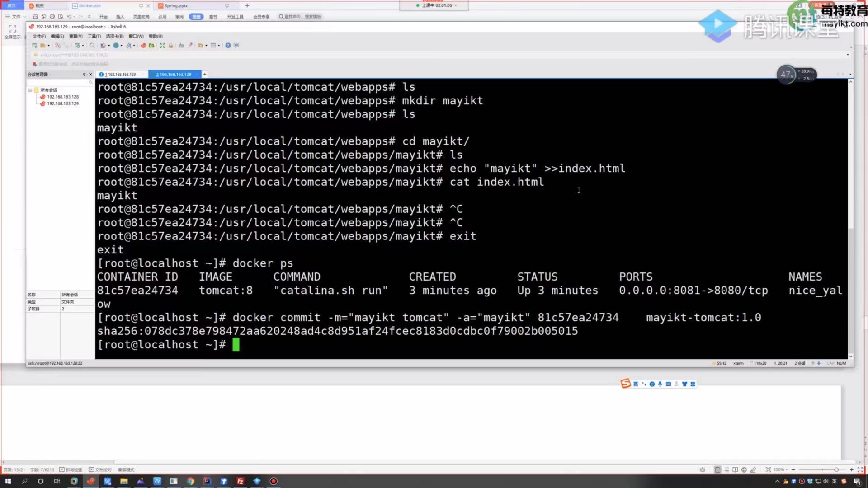Screen dimensions: 868x488
Task: Click the new session icon in Xshell toolbar
Action: (x=34, y=46)
